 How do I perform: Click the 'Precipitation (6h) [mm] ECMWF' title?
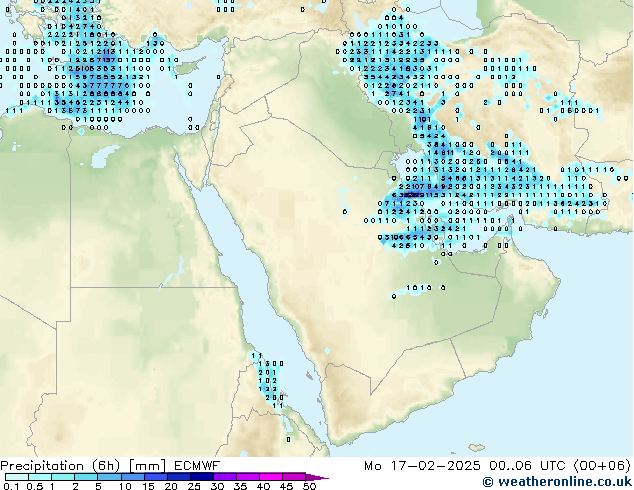click(x=110, y=466)
